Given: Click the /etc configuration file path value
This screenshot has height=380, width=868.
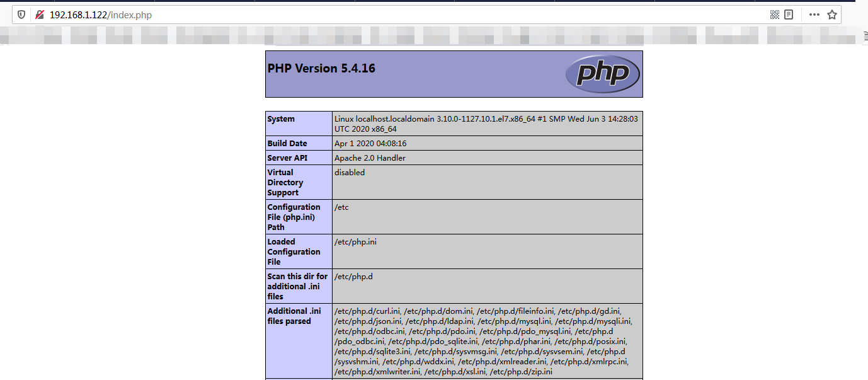Looking at the screenshot, I should (x=341, y=207).
